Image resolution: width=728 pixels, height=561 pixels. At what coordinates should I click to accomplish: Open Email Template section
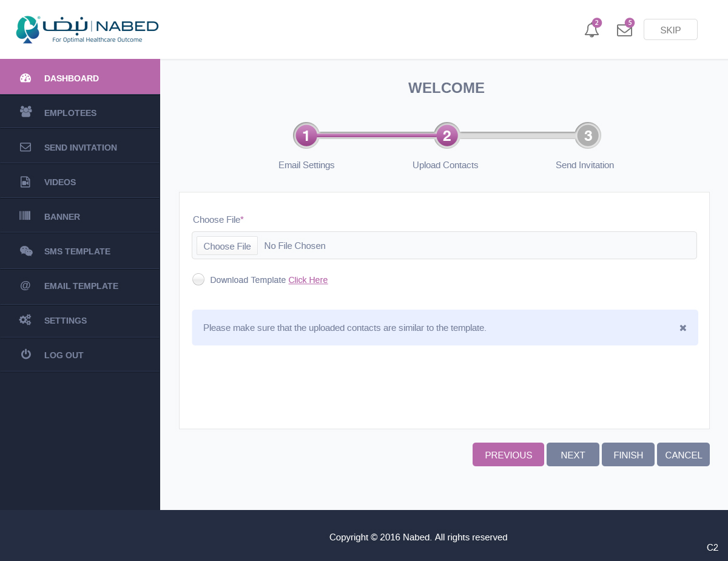(x=80, y=286)
